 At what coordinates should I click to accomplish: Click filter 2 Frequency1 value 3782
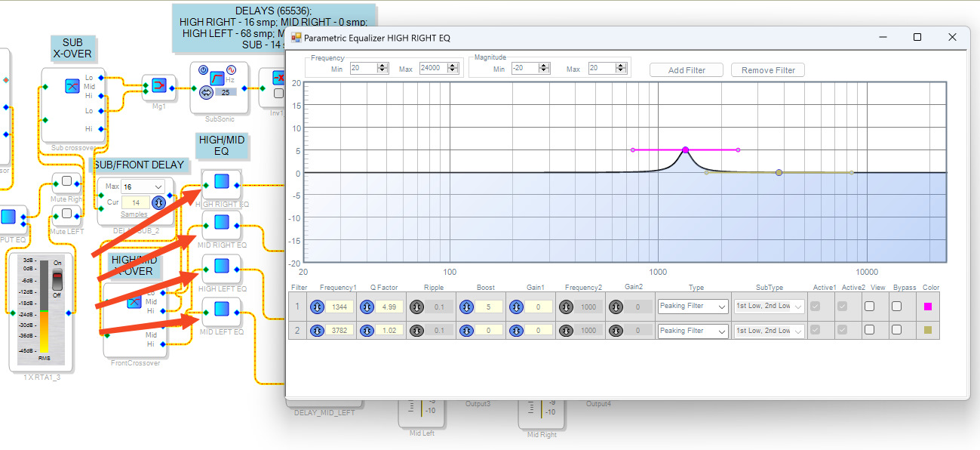(340, 331)
